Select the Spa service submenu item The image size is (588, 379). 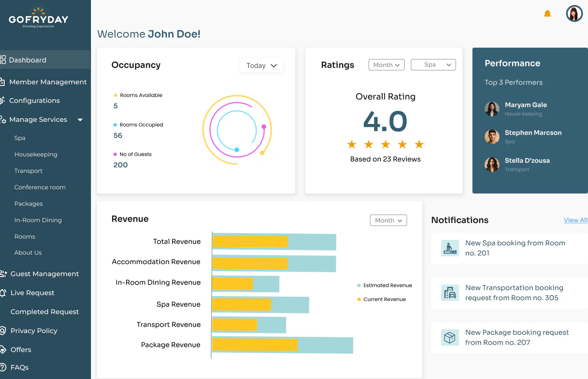tap(20, 138)
